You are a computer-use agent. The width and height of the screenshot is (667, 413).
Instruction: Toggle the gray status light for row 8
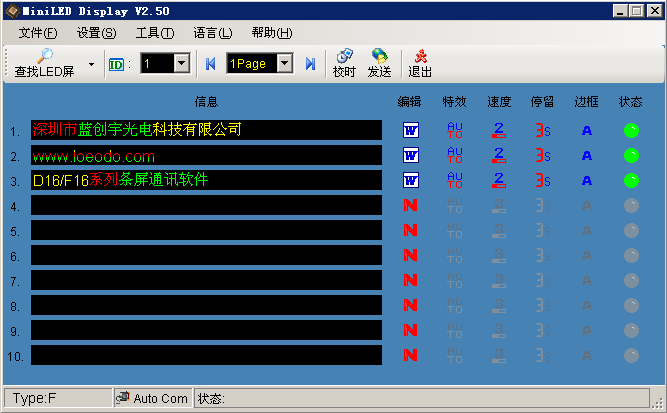pos(631,305)
